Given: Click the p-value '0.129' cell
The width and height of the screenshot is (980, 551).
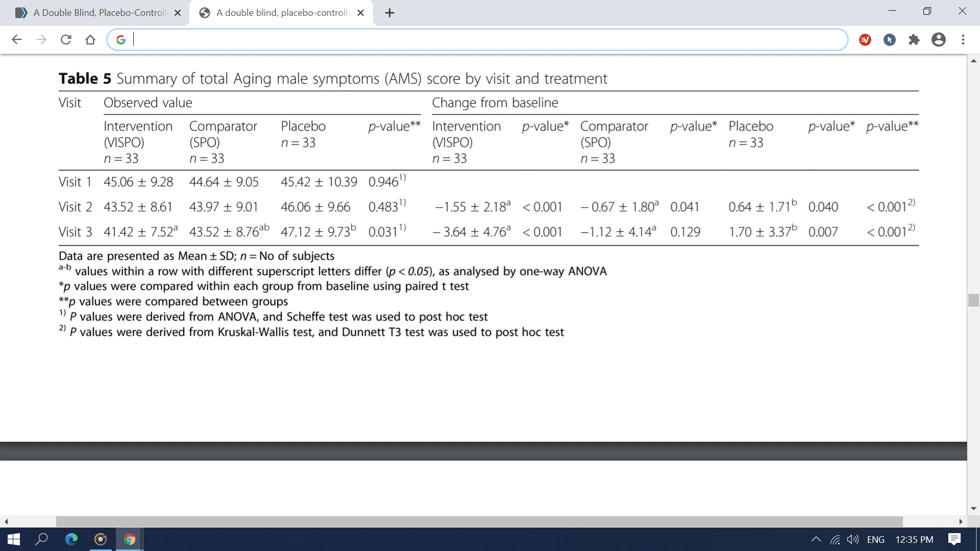Looking at the screenshot, I should tap(685, 232).
